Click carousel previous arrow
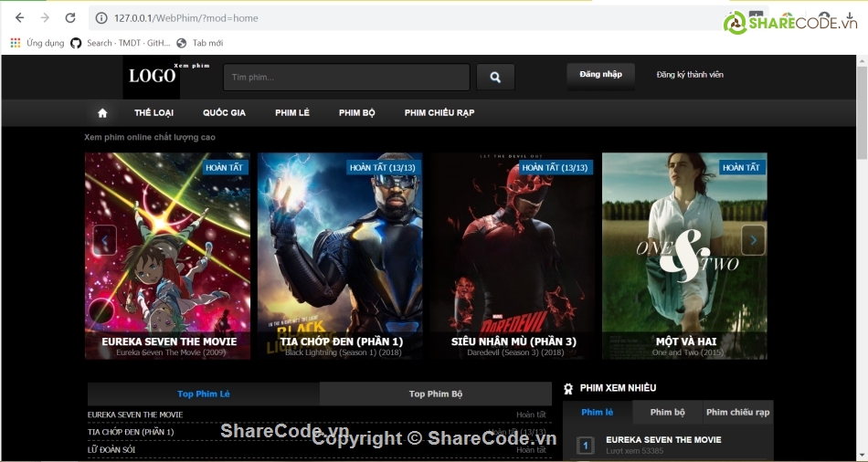868x462 pixels. pos(105,240)
